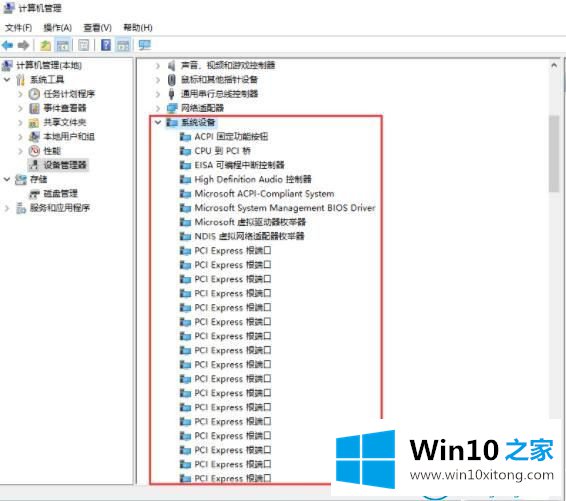Open the 文件(F) menu
This screenshot has width=566, height=501.
(x=18, y=28)
